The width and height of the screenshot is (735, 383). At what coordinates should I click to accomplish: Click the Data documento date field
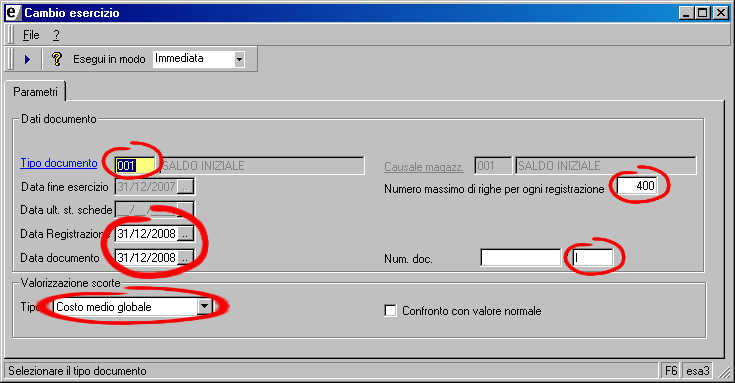pyautogui.click(x=146, y=258)
